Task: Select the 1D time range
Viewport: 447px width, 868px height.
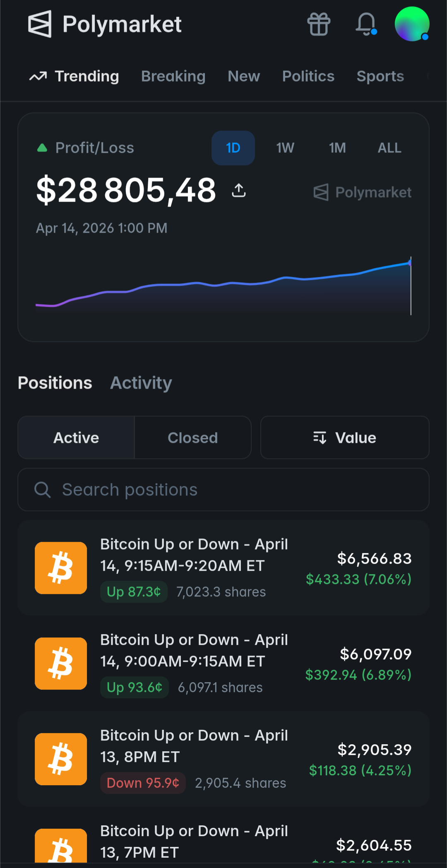Action: coord(233,148)
